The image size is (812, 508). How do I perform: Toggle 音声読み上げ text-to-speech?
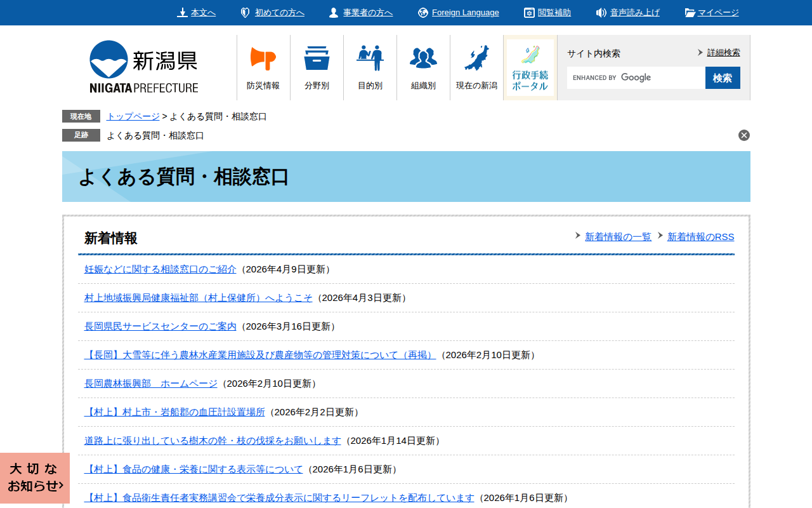[x=634, y=13]
